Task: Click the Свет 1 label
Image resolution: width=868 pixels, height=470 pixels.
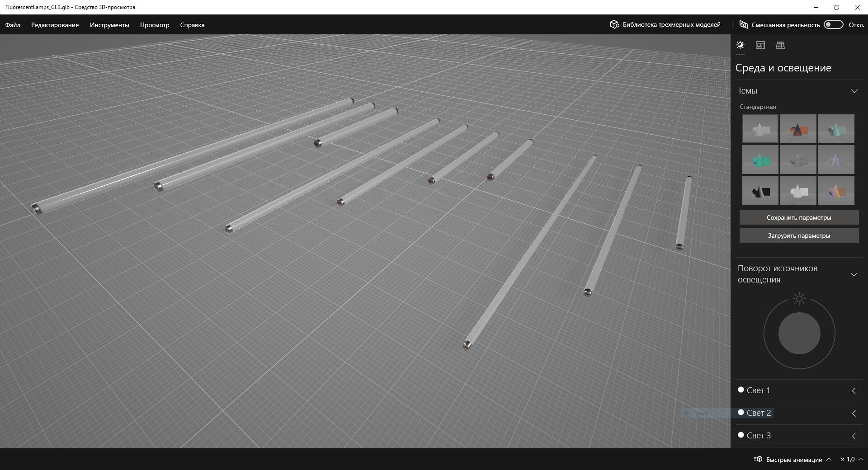Action: point(758,390)
